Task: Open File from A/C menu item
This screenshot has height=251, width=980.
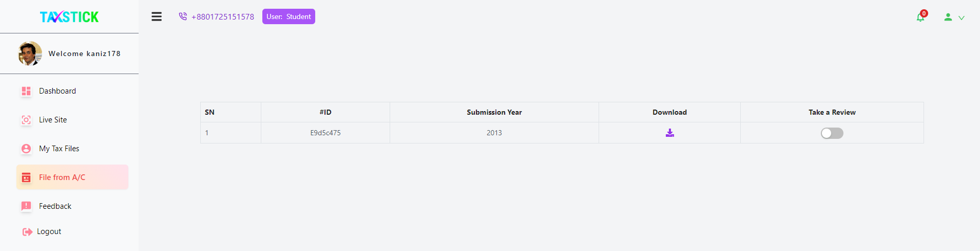Action: pyautogui.click(x=72, y=177)
